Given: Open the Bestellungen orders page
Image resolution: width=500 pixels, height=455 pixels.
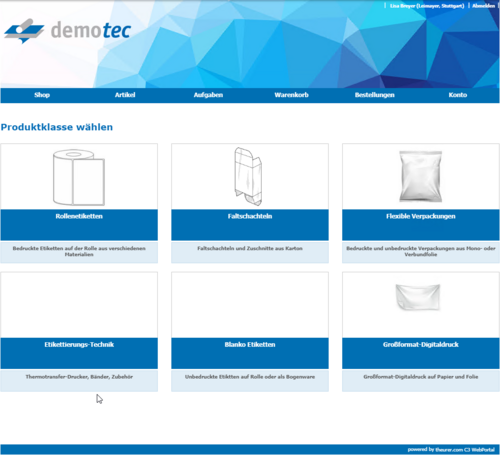Looking at the screenshot, I should tap(375, 95).
